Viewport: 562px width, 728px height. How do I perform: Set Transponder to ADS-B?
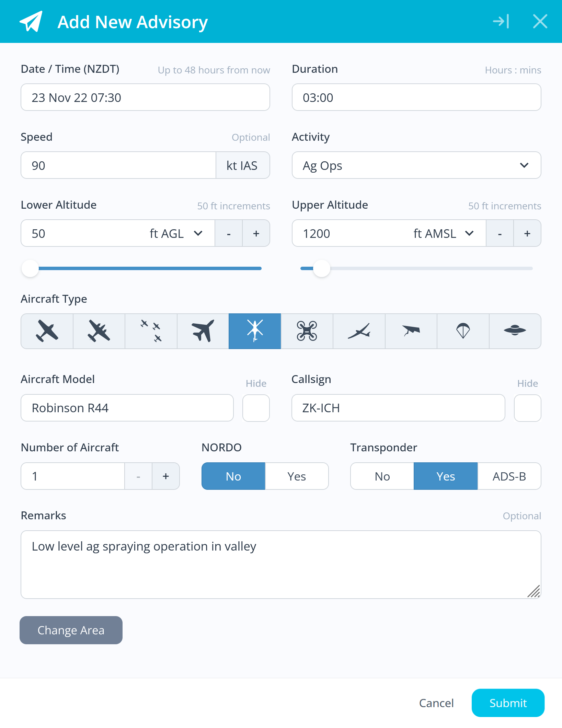[x=509, y=476]
